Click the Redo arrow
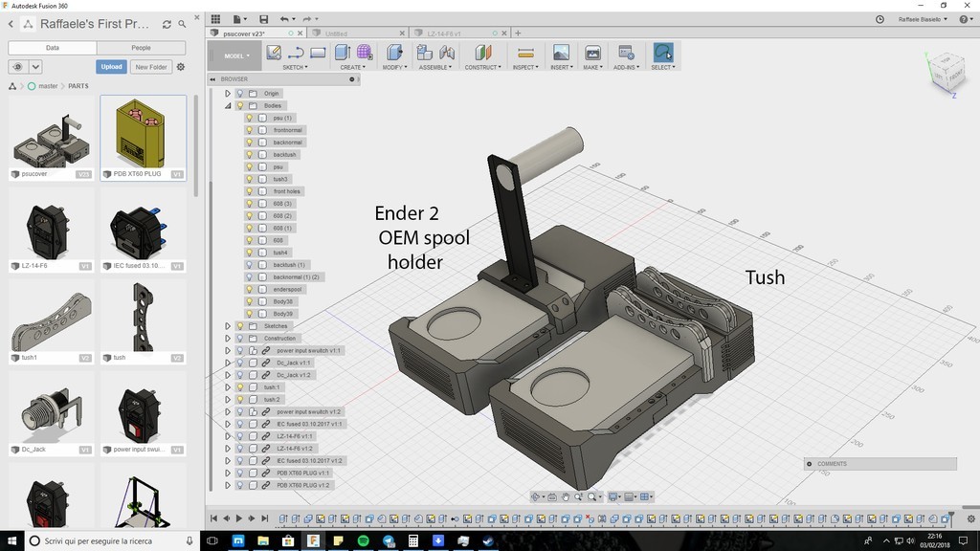Screen dimensions: 980x551 click(x=307, y=19)
